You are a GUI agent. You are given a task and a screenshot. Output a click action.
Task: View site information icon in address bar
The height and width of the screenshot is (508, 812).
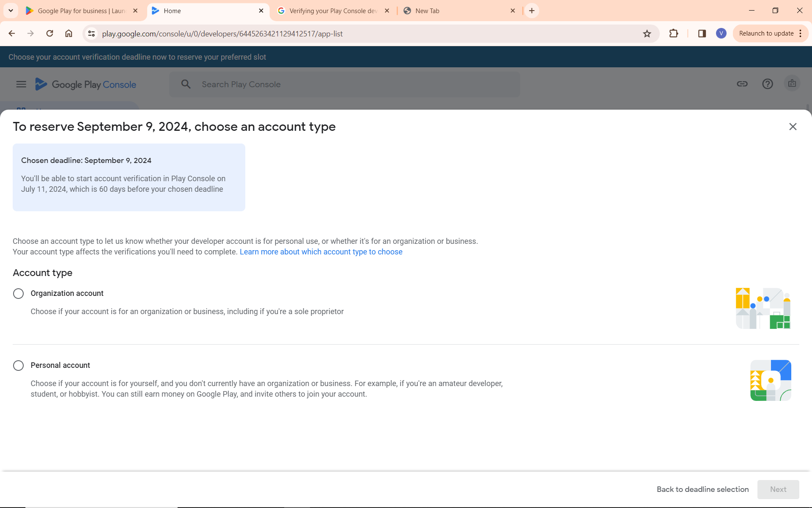[91, 33]
